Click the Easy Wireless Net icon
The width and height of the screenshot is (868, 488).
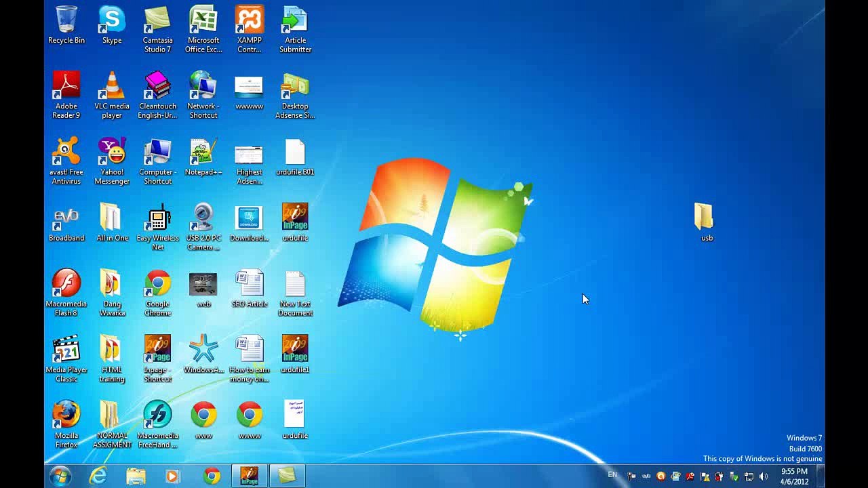pos(157,227)
